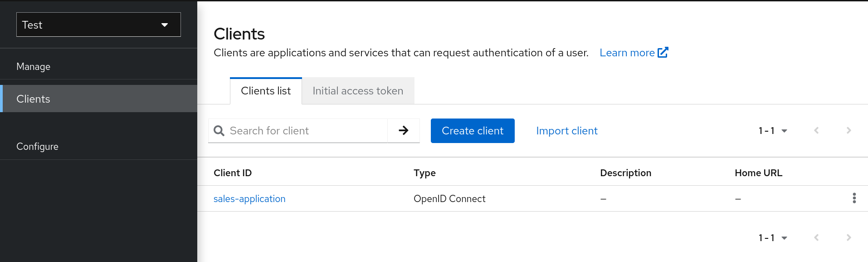Click the previous page chevron above the table
Viewport: 868px width, 262px height.
[816, 131]
